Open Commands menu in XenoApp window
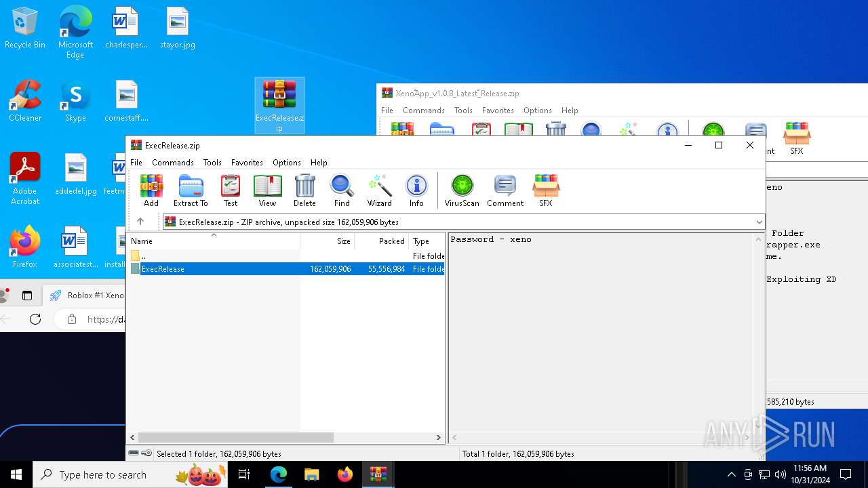Viewport: 868px width, 488px height. [x=424, y=110]
